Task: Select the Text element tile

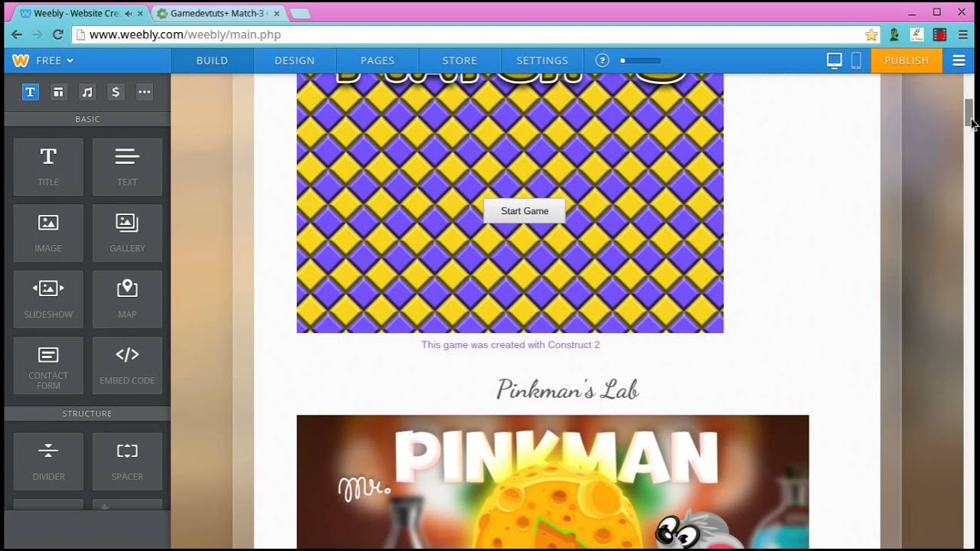Action: (x=127, y=167)
